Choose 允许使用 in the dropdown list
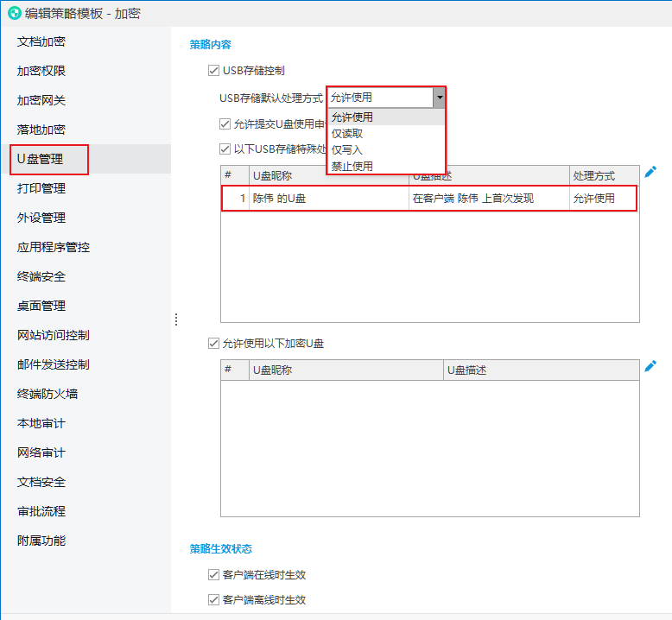 pyautogui.click(x=386, y=117)
